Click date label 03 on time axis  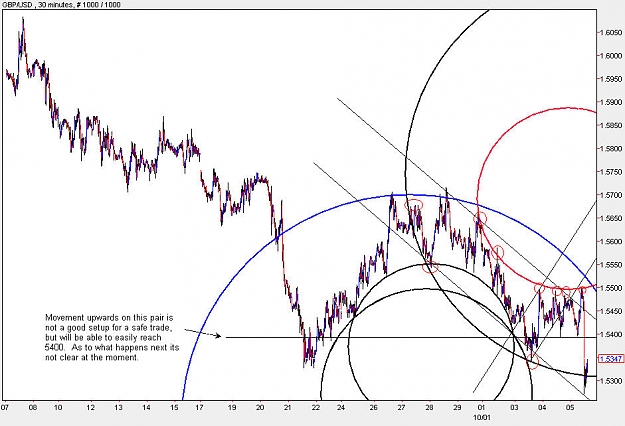(x=515, y=408)
